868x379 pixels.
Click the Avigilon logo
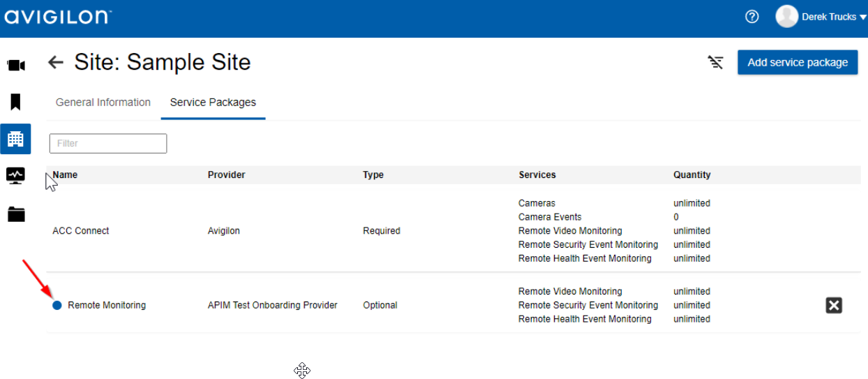(x=58, y=17)
